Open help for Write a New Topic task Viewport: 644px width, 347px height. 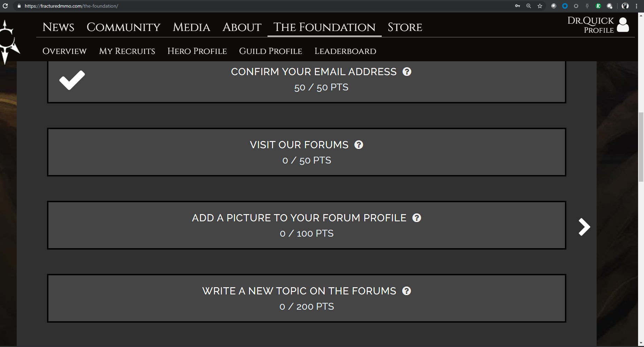tap(406, 291)
